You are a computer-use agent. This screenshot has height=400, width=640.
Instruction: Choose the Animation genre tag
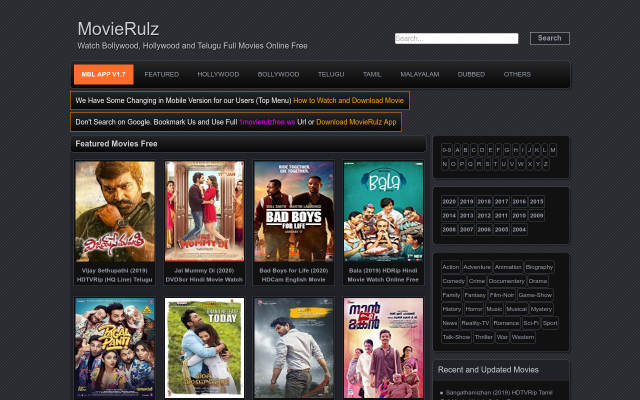[508, 267]
